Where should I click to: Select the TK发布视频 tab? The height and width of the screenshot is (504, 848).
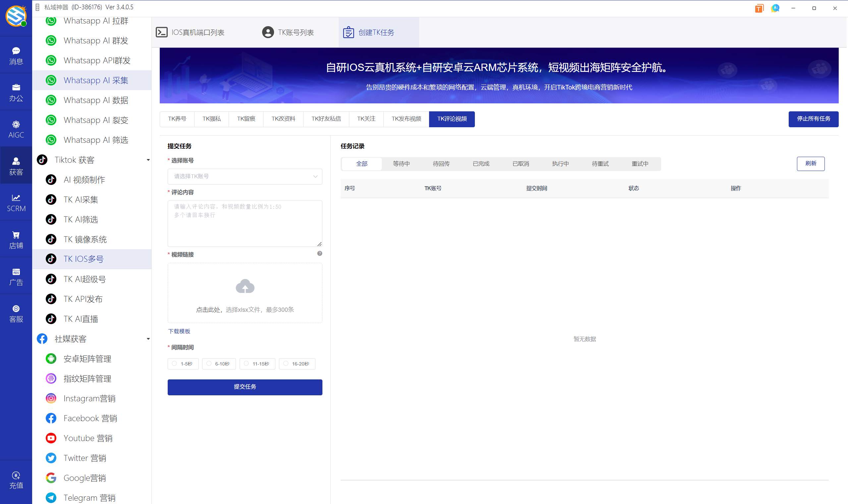point(406,119)
